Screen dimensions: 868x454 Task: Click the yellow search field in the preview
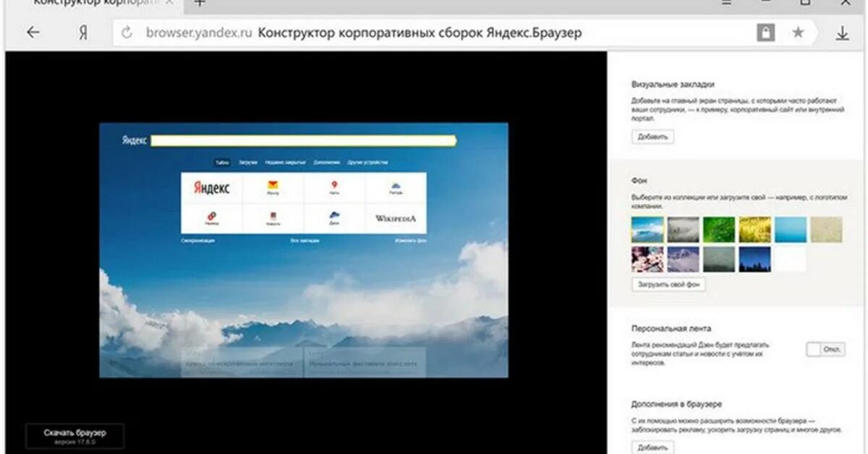click(x=304, y=141)
